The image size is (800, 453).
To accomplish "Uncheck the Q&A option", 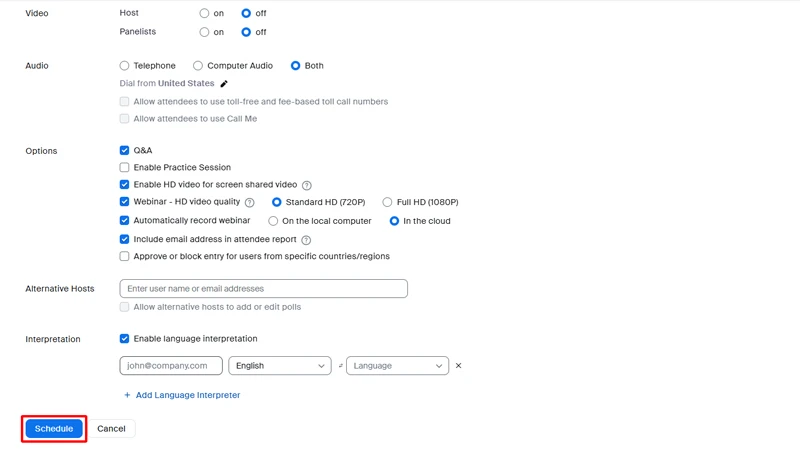I will [x=124, y=150].
